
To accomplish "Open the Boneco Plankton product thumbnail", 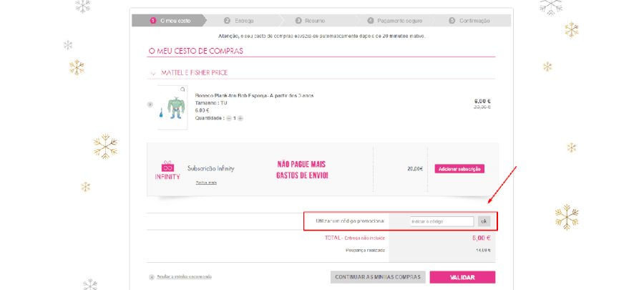I will pos(172,107).
